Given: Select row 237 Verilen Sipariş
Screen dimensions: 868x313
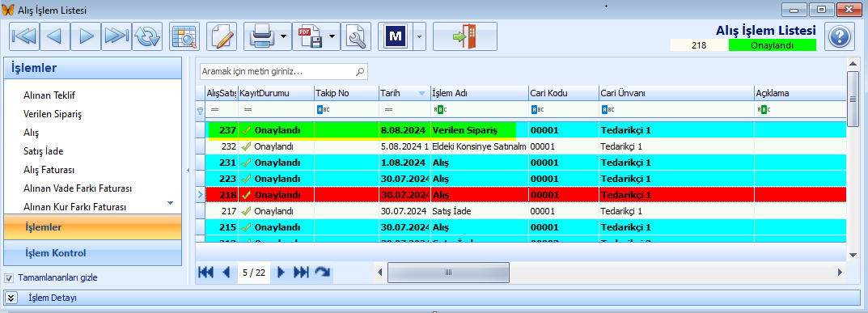Looking at the screenshot, I should click(x=526, y=130).
